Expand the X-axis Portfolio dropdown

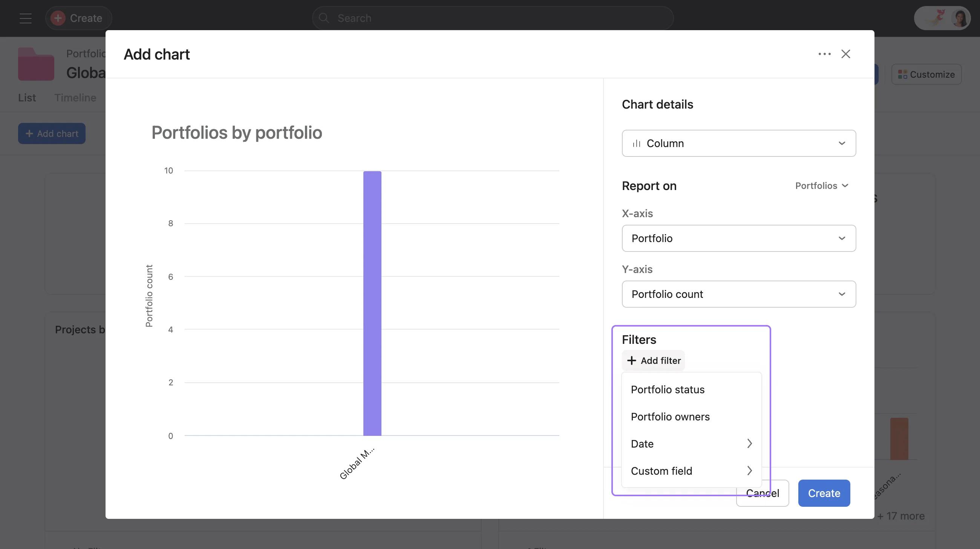click(x=842, y=238)
